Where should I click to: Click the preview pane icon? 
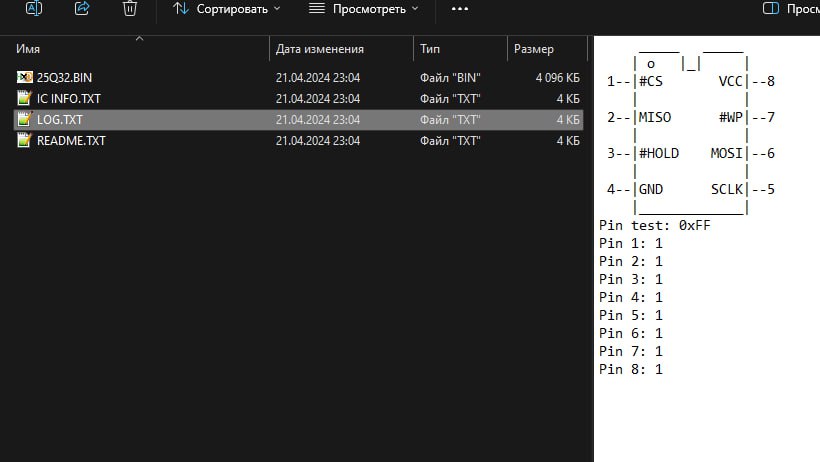tap(770, 8)
